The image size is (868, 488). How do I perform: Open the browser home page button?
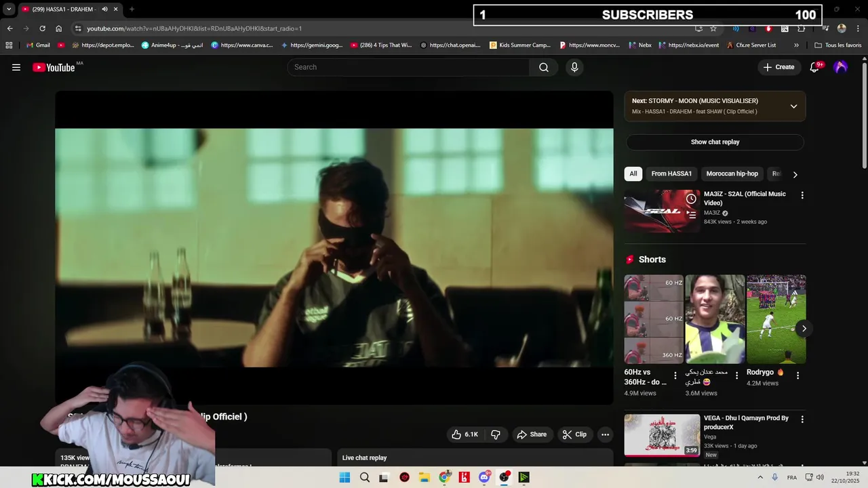tap(58, 28)
